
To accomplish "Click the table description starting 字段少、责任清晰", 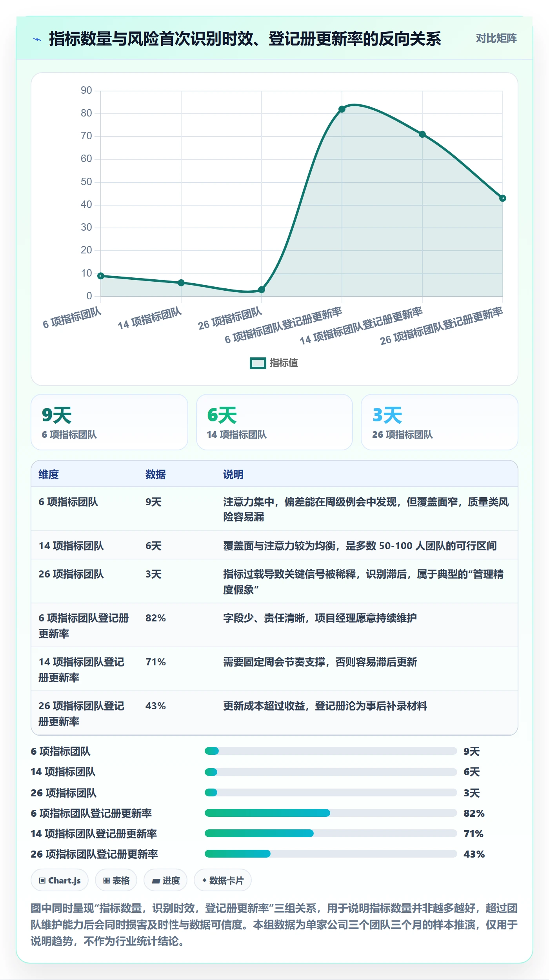I will [320, 618].
